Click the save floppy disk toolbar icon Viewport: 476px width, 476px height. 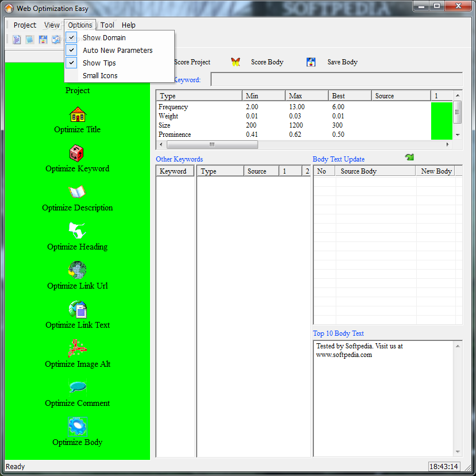coord(43,40)
